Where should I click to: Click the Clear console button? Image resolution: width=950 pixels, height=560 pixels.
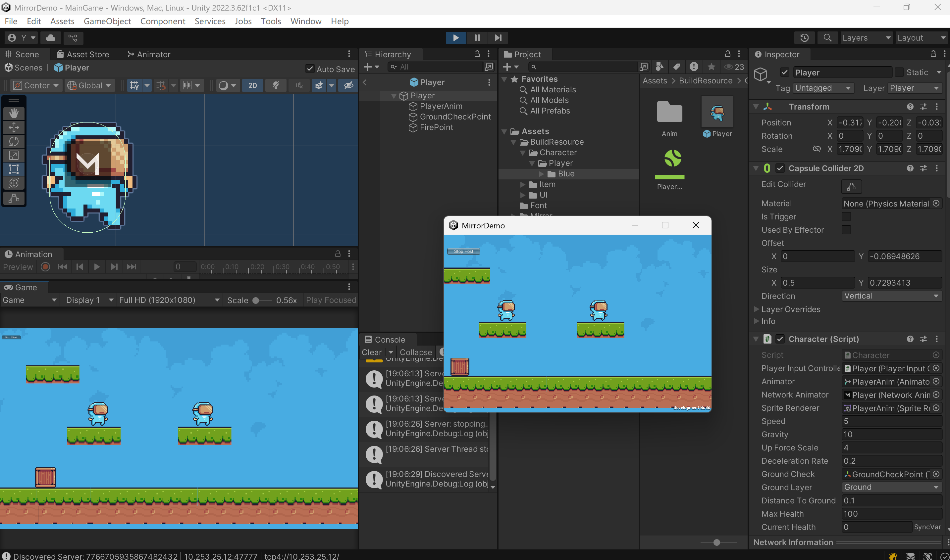372,352
